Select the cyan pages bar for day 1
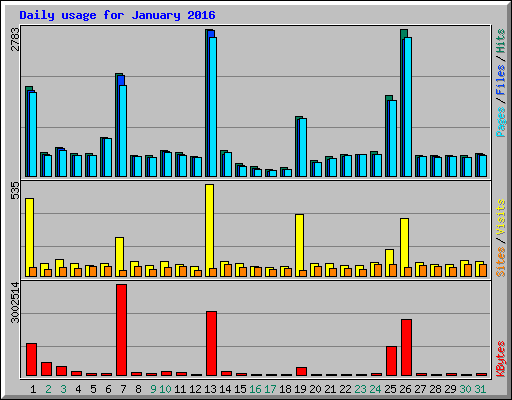This screenshot has width=512, height=400. point(33,134)
